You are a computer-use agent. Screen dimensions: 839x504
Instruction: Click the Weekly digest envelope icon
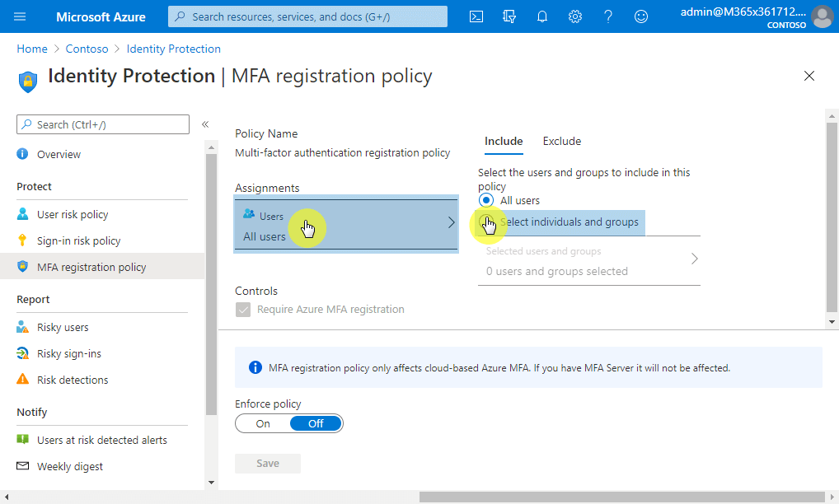(x=22, y=465)
